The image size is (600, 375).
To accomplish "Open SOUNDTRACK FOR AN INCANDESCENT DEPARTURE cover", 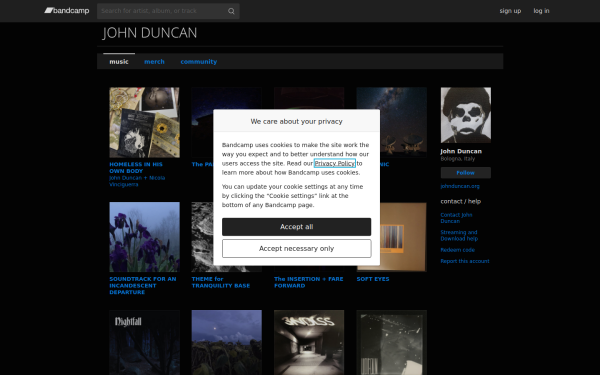I will (x=144, y=237).
